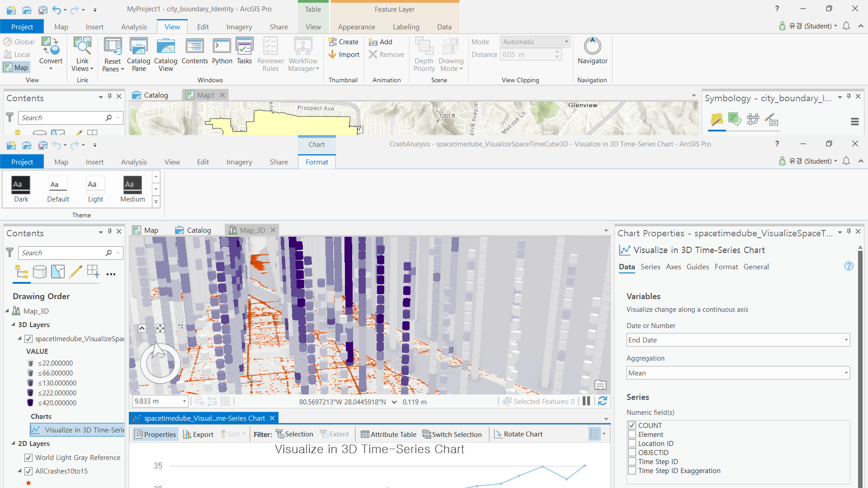868x488 pixels.
Task: Open the map scale dropdown
Action: (x=184, y=401)
